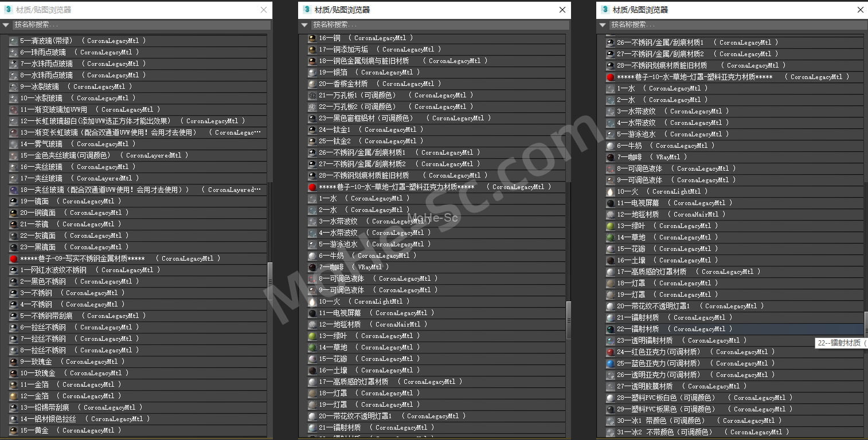
Task: Click the red sphere beside 巷子-09 entry
Action: point(13,258)
